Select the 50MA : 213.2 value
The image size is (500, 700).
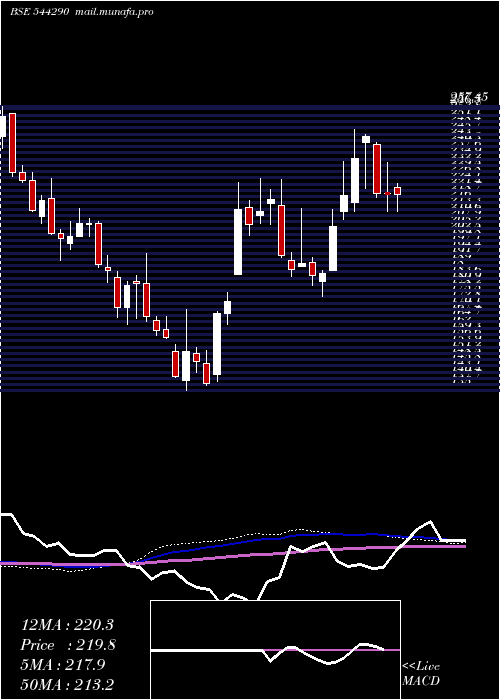(67, 685)
